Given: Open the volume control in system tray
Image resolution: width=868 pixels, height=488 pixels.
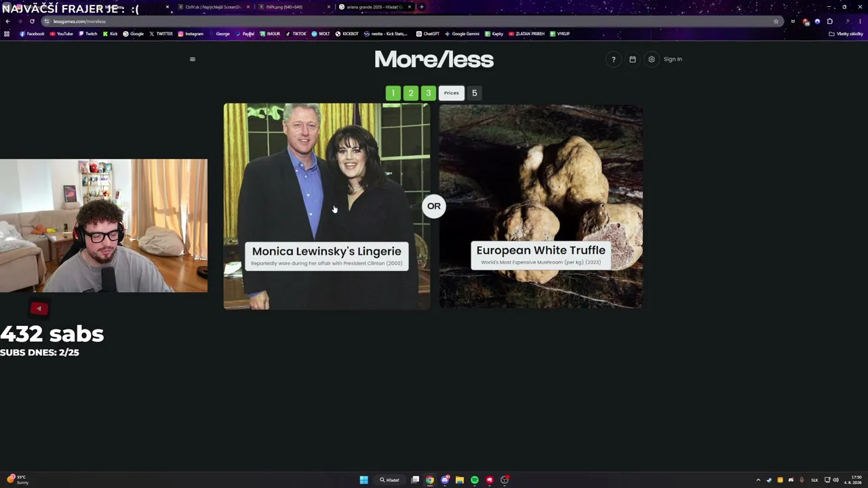Looking at the screenshot, I should [x=835, y=480].
